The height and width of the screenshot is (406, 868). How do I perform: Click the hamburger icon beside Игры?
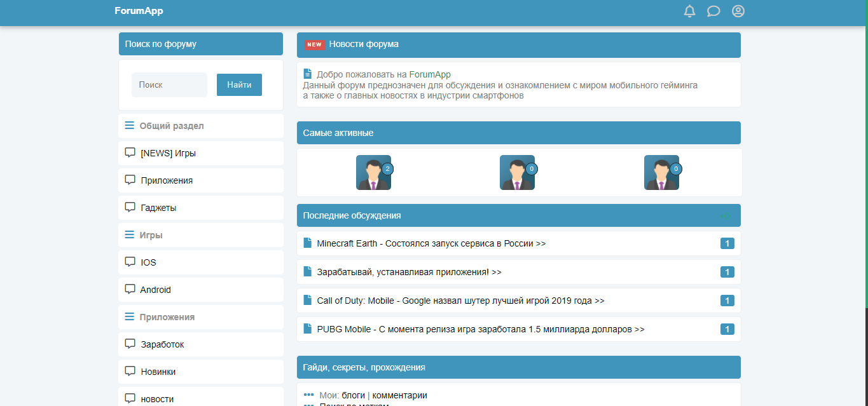pyautogui.click(x=130, y=235)
